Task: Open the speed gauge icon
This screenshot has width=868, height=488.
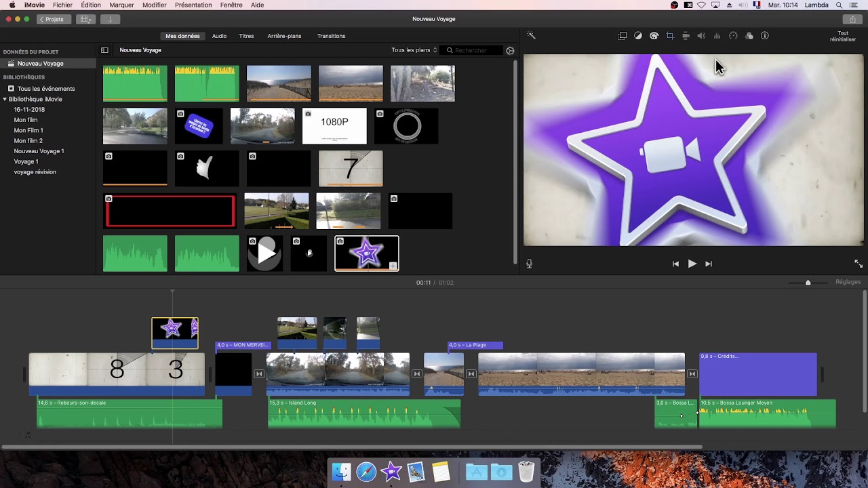Action: click(733, 36)
